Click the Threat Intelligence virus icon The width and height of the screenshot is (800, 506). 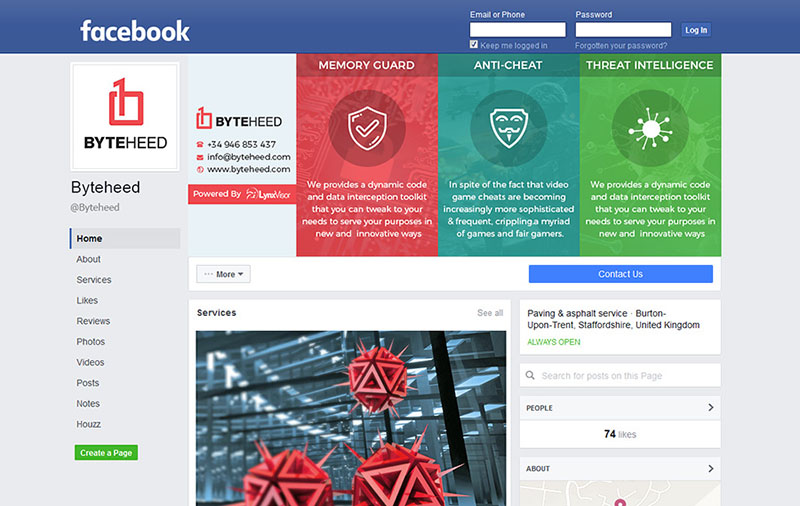(x=650, y=129)
